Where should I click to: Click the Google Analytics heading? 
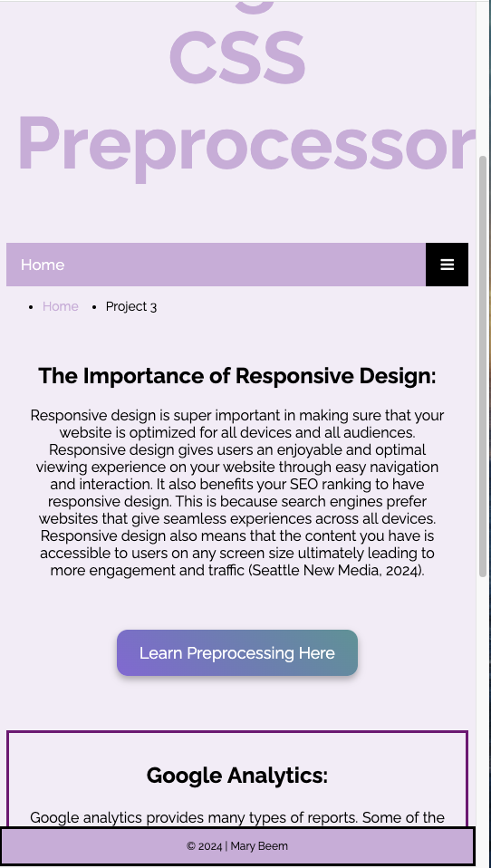[237, 775]
